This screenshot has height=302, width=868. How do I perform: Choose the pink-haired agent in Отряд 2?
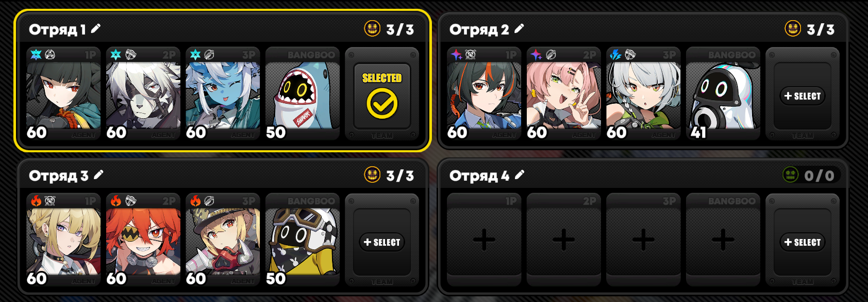[x=564, y=94]
